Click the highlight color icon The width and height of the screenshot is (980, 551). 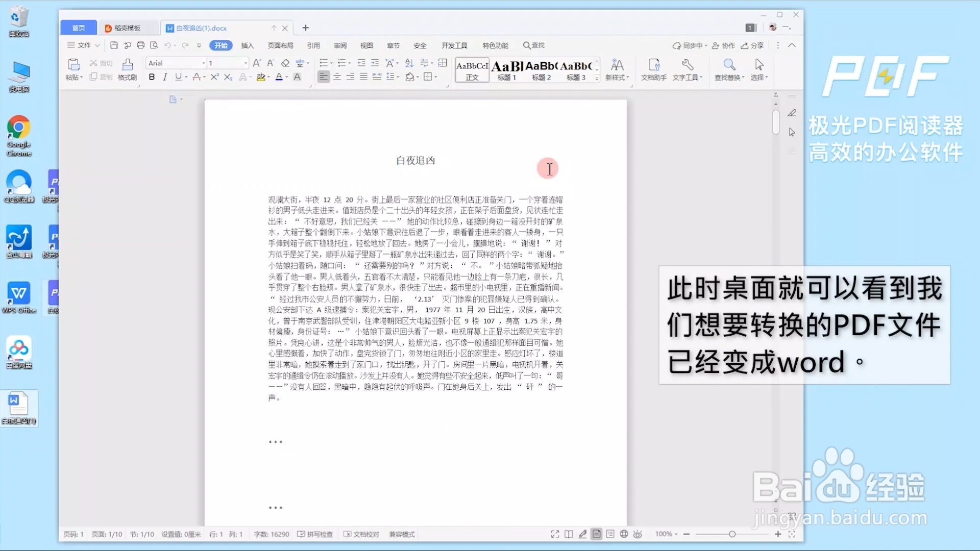click(x=262, y=77)
